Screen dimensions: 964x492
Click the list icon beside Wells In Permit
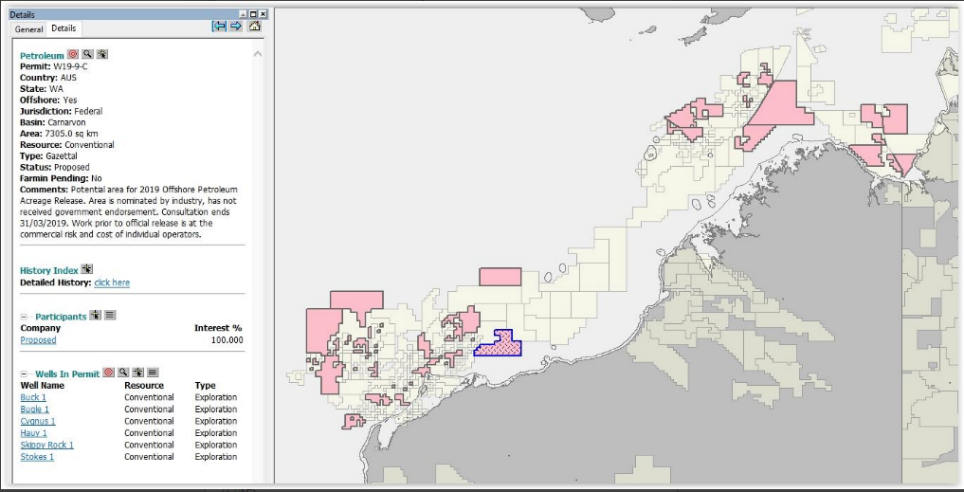tap(153, 373)
